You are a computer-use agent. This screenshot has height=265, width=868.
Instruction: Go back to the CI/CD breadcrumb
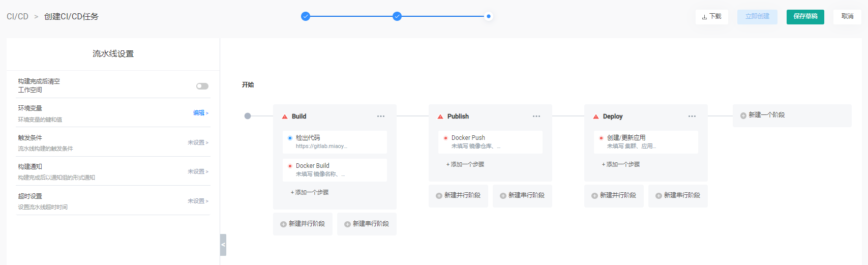pyautogui.click(x=17, y=17)
